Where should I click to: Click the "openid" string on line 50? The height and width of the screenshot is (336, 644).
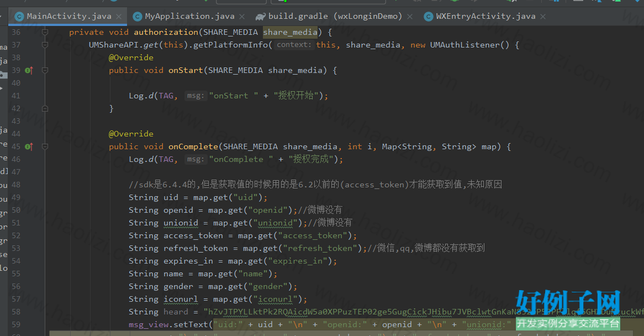pyautogui.click(x=268, y=211)
